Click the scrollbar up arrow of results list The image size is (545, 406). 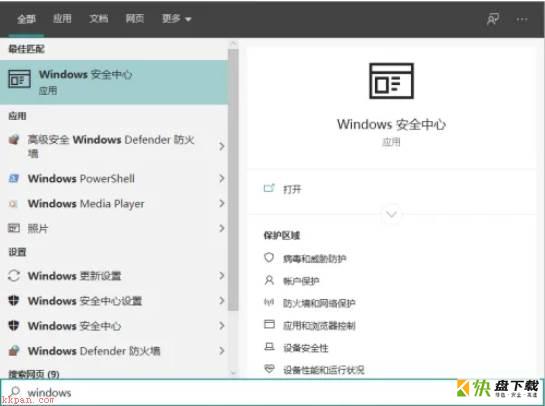234,43
